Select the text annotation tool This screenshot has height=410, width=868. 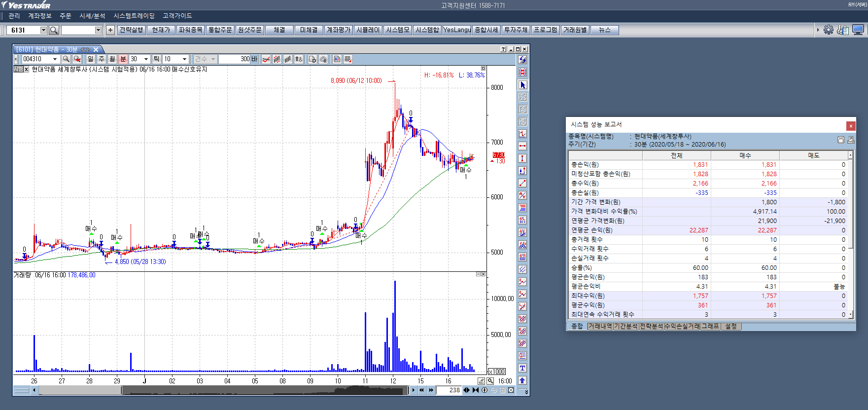coord(522,368)
